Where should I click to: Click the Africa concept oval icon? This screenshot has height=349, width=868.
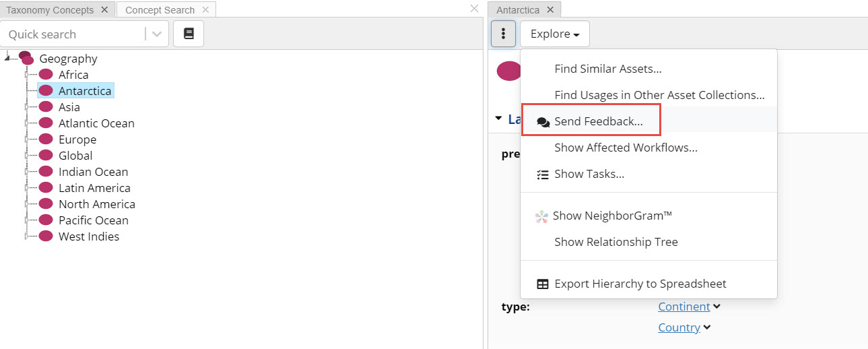pos(46,75)
